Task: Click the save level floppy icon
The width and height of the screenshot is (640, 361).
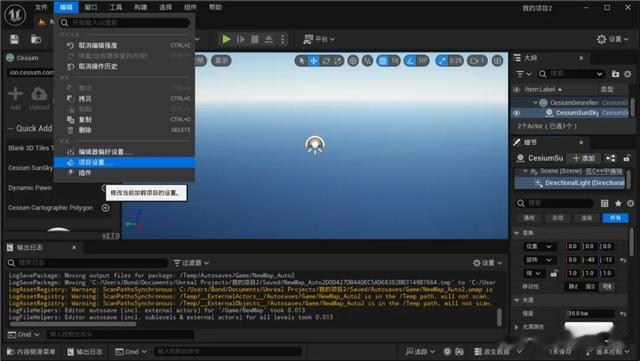Action: 14,39
